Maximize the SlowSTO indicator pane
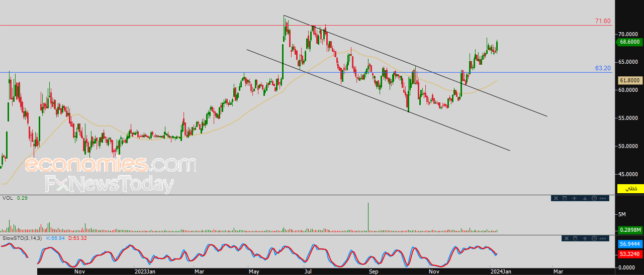This screenshot has height=275, width=644. point(575,238)
